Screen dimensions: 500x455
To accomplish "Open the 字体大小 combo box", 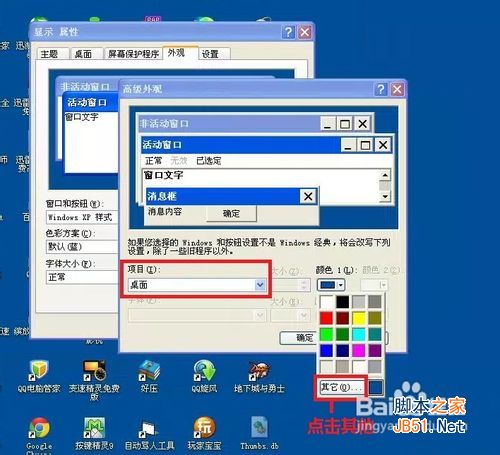I will (82, 277).
